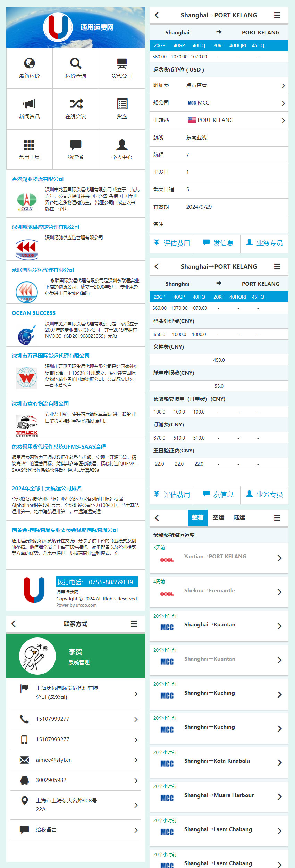Click first 发信息 button under 备注
Image resolution: width=295 pixels, height=868 pixels.
tap(218, 243)
